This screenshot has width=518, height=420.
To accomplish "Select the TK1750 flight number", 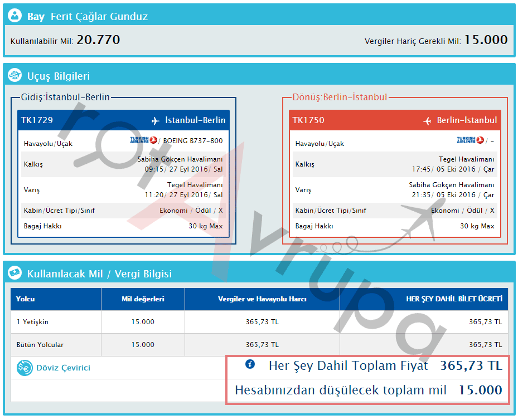I will coord(308,120).
